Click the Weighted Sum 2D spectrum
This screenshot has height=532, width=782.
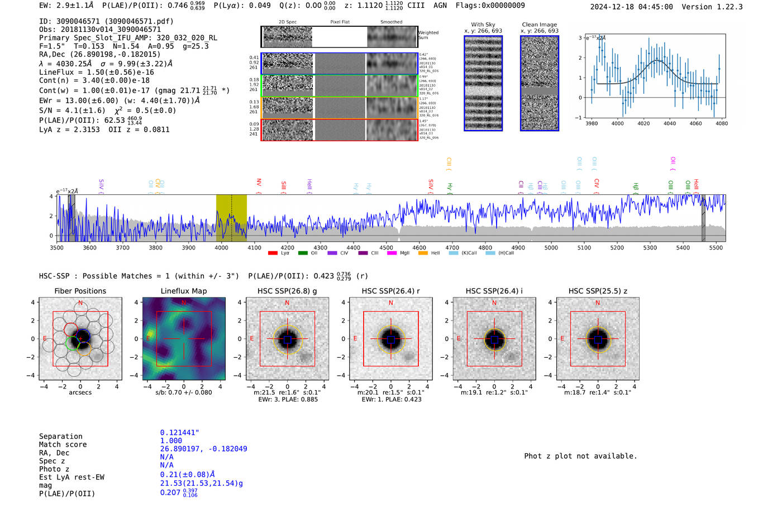[340, 37]
